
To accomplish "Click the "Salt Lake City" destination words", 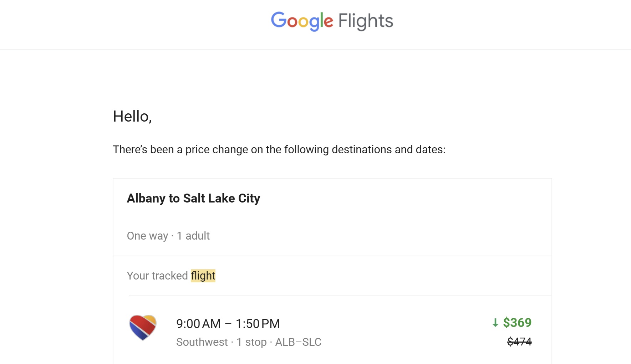I will point(222,198).
